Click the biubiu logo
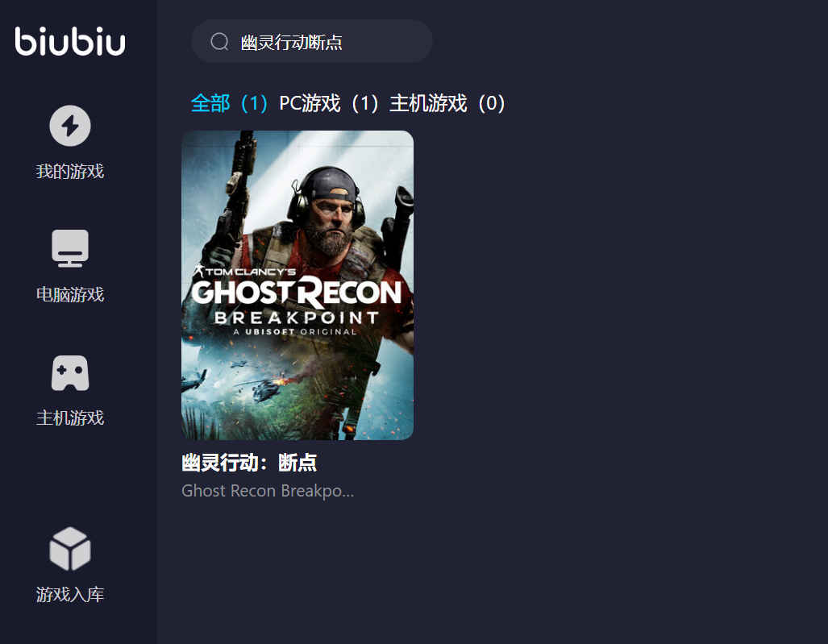The image size is (828, 644). tap(70, 41)
